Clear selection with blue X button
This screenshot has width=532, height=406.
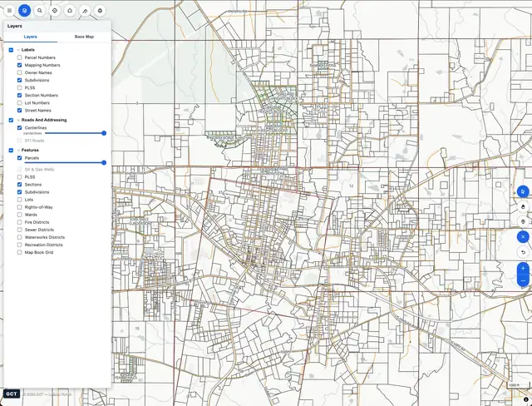pos(523,236)
